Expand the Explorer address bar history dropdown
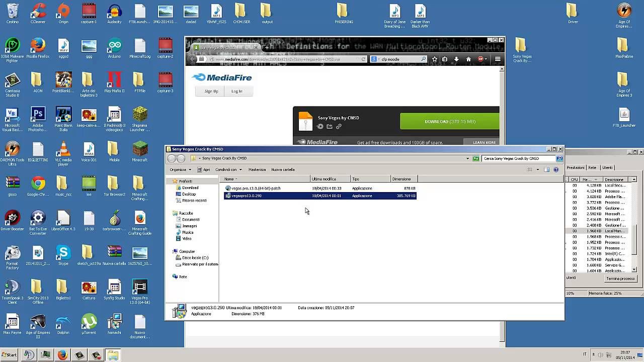Viewport: 644px width, 362px height. [x=468, y=158]
